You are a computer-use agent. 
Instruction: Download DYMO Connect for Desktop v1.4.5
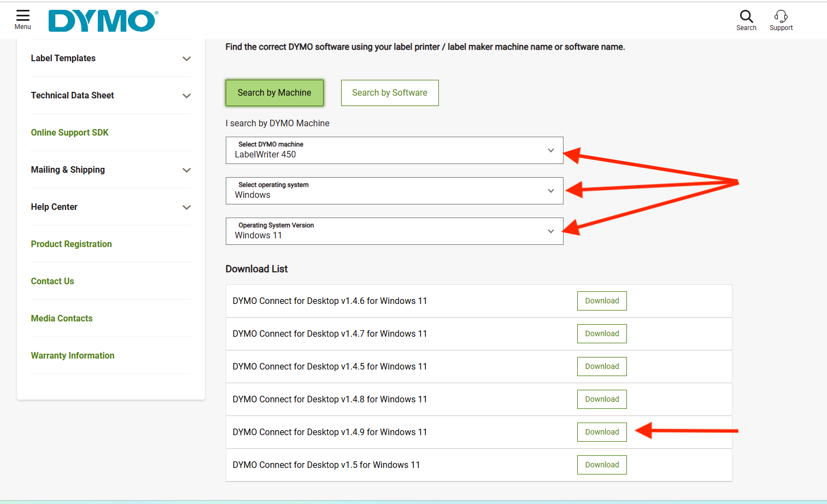[602, 366]
